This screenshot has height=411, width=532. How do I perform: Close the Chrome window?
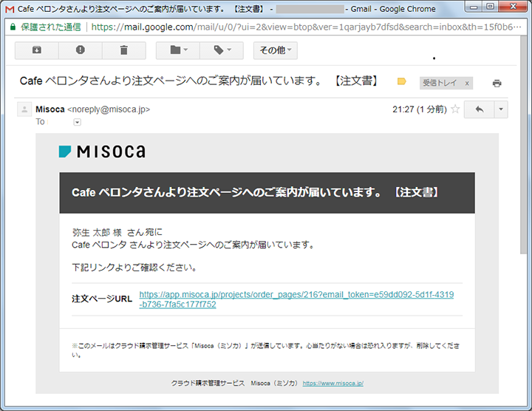[x=513, y=7]
